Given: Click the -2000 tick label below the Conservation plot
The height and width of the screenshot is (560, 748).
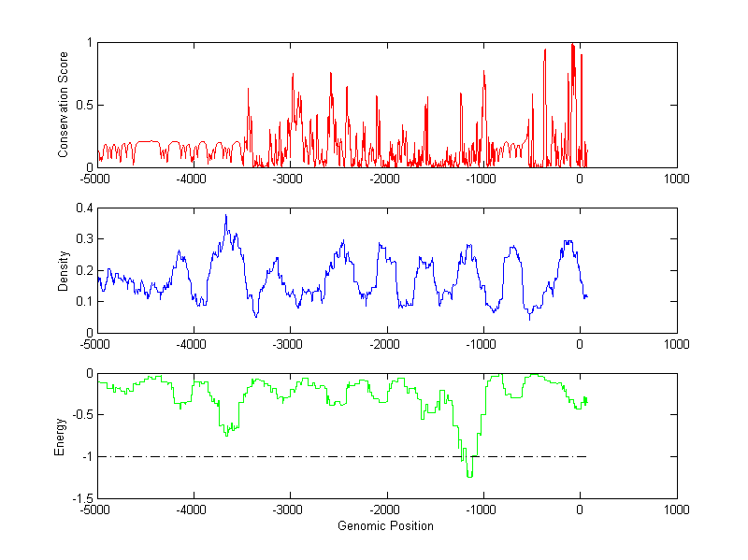Looking at the screenshot, I should pyautogui.click(x=385, y=179).
